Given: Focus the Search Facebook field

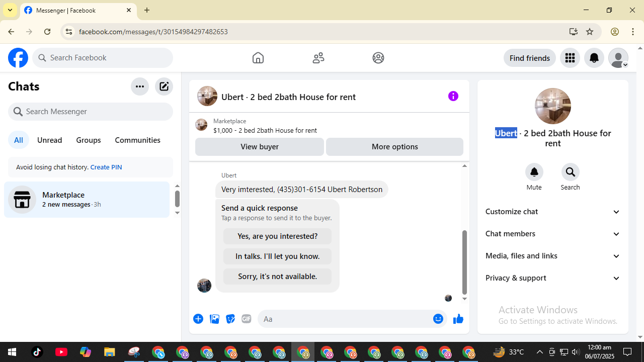Looking at the screenshot, I should pos(103,58).
